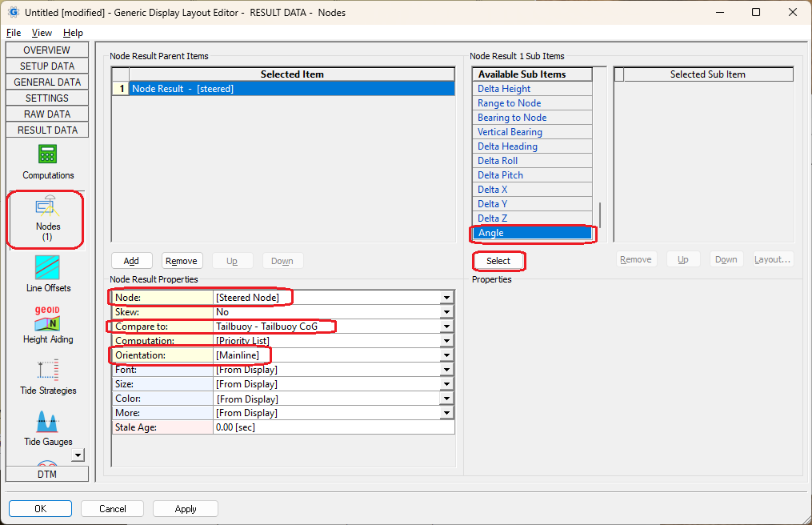This screenshot has width=812, height=525.
Task: Select Delta Z sub item
Action: point(532,218)
